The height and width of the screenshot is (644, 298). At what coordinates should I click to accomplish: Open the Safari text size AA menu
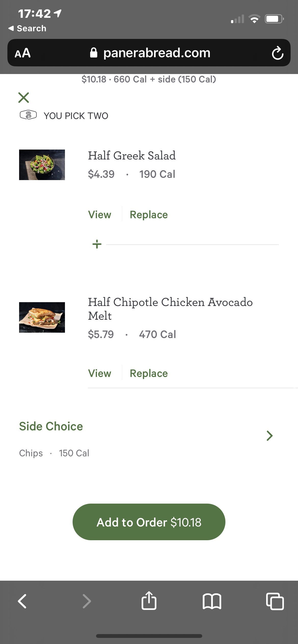(x=23, y=53)
